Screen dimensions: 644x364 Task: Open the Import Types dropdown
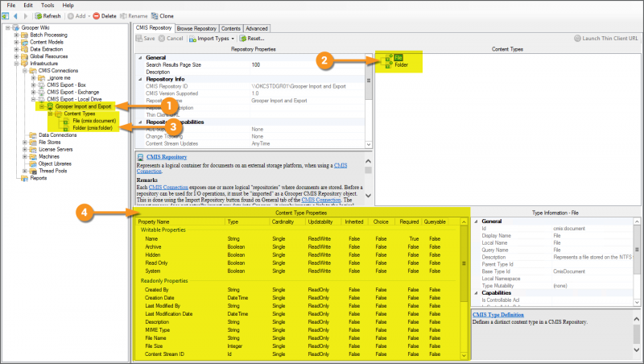click(x=216, y=38)
